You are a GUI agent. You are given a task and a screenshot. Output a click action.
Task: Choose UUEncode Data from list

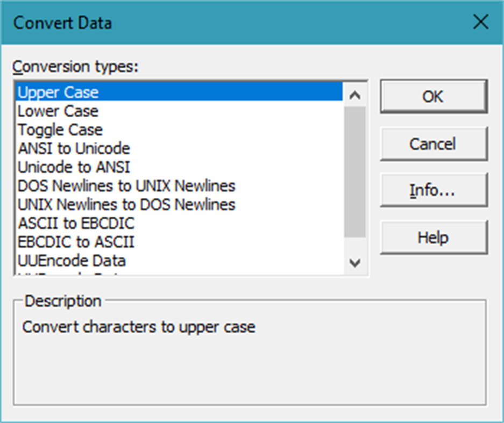(72, 261)
